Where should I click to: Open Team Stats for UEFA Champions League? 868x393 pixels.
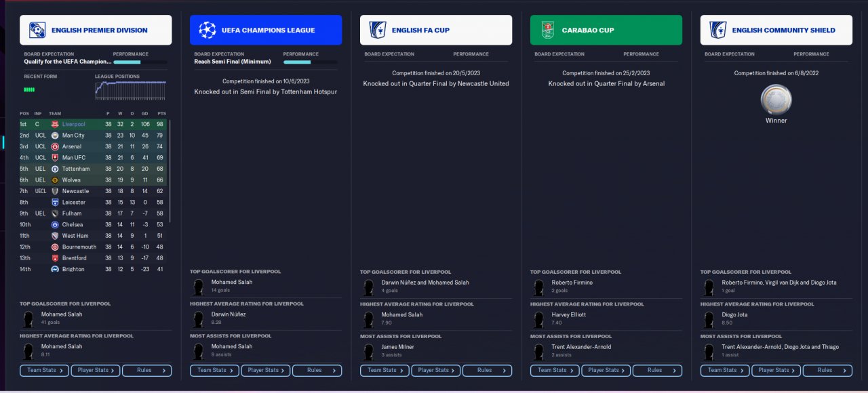click(x=214, y=371)
